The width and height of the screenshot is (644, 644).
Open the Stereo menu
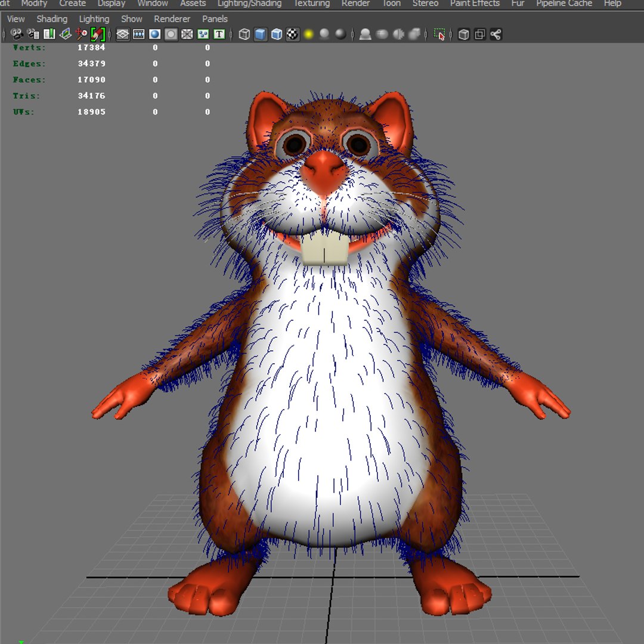click(425, 4)
